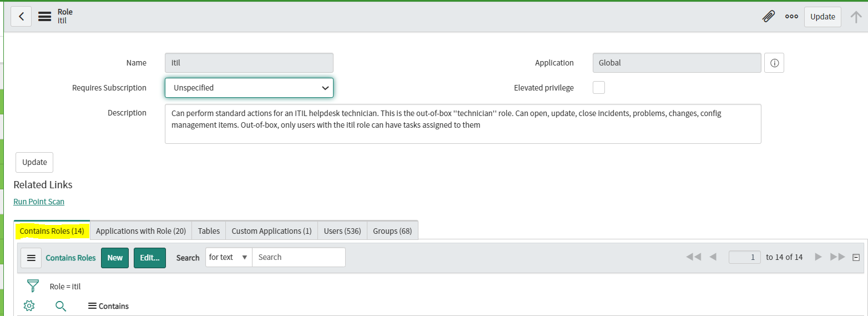Viewport: 868px width, 316px height.
Task: Open more options ellipsis in header
Action: (791, 17)
